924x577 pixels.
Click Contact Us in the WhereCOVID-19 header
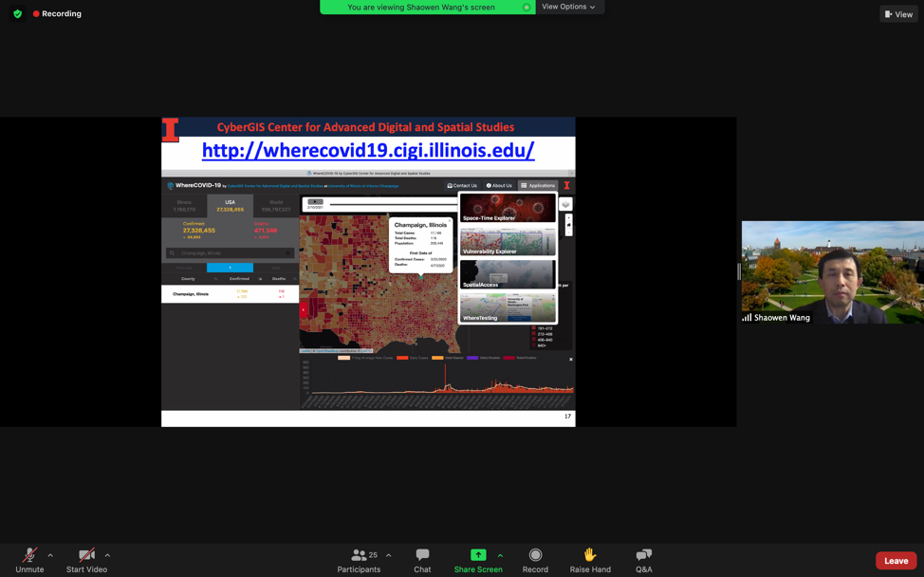462,186
